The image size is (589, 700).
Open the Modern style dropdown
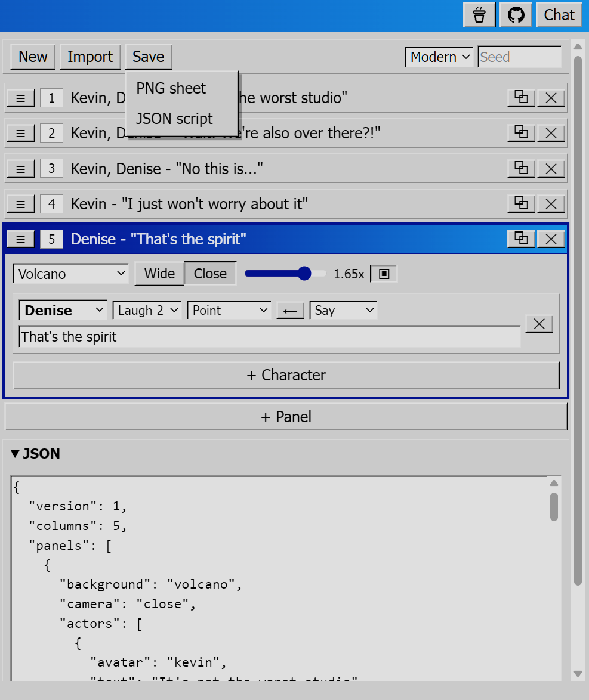pyautogui.click(x=439, y=57)
